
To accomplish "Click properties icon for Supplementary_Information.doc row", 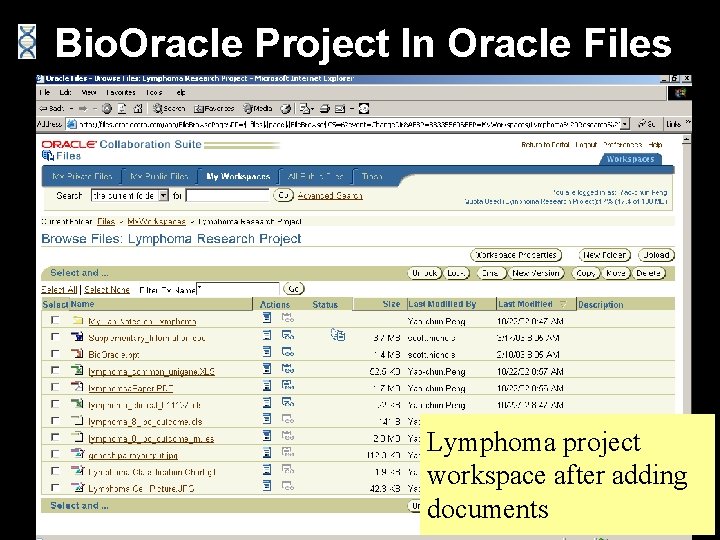I will point(267,335).
